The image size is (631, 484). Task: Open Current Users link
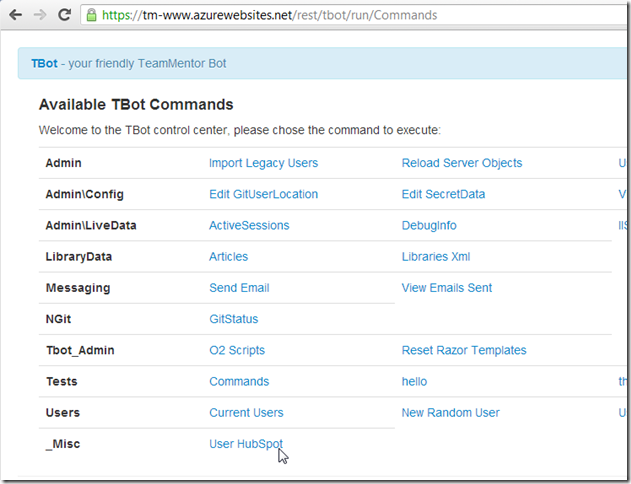pyautogui.click(x=246, y=413)
